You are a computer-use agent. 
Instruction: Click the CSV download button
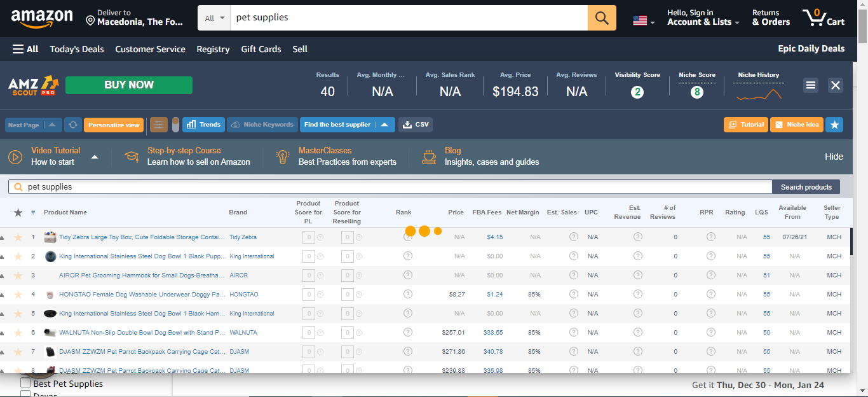pos(416,125)
